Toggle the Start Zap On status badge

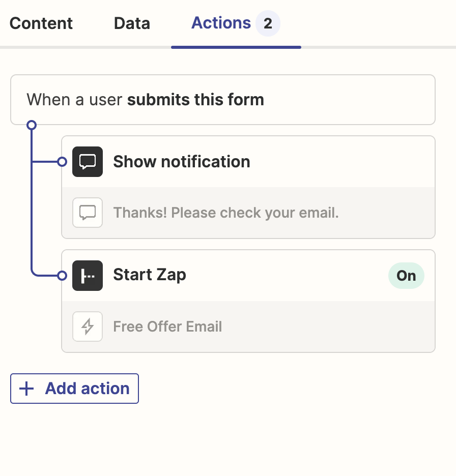click(406, 276)
